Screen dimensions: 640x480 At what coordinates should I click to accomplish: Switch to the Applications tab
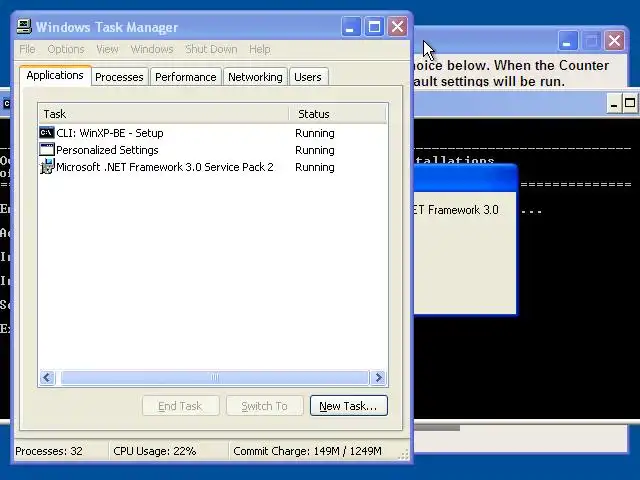(x=55, y=76)
